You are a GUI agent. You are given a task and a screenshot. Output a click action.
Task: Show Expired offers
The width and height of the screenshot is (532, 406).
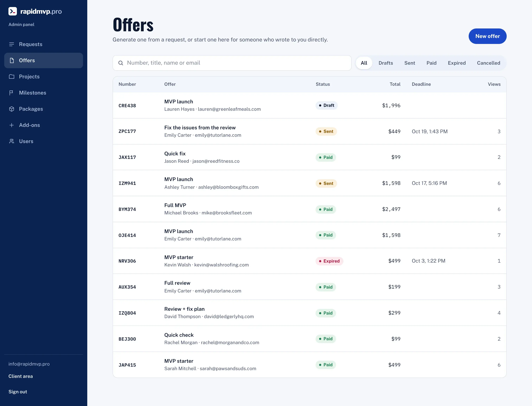[457, 63]
